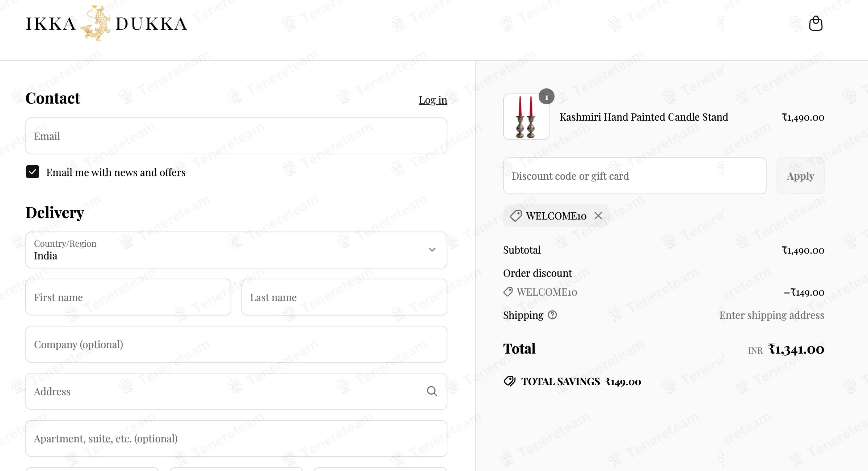Click the Ikka Dukka fish logo
868x471 pixels.
[x=96, y=24]
